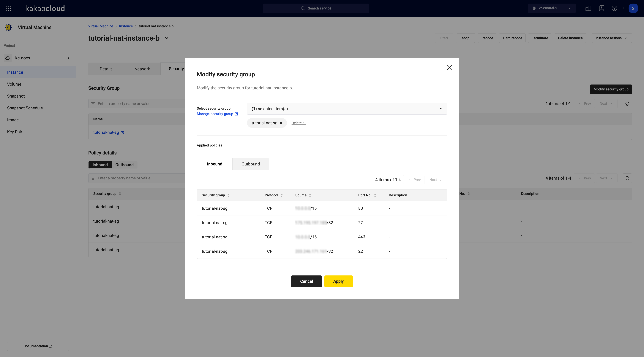Refresh the Policy details list
This screenshot has height=357, width=644.
(627, 178)
